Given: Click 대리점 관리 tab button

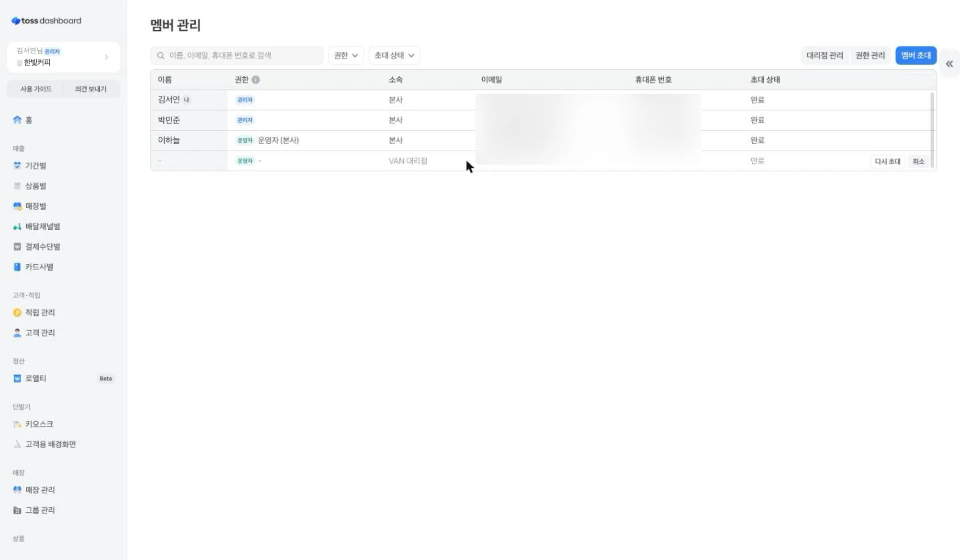Looking at the screenshot, I should tap(825, 55).
